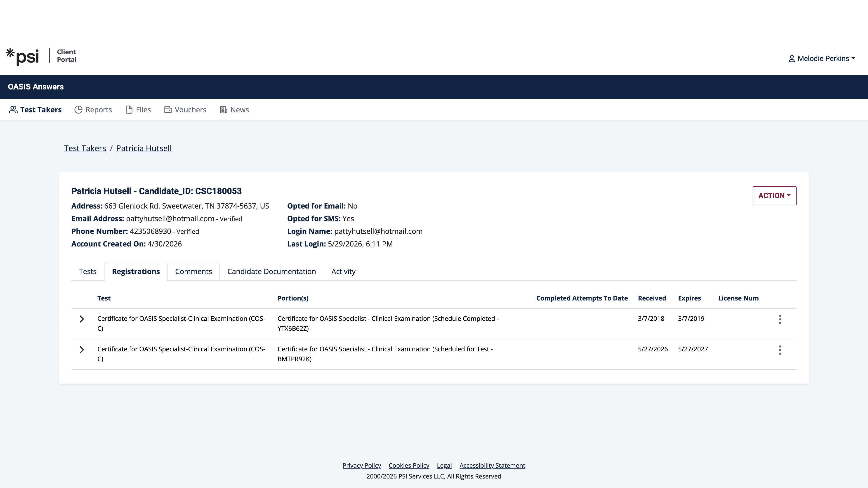Click the OASIS Answers banner title
868x488 pixels.
[x=36, y=87]
